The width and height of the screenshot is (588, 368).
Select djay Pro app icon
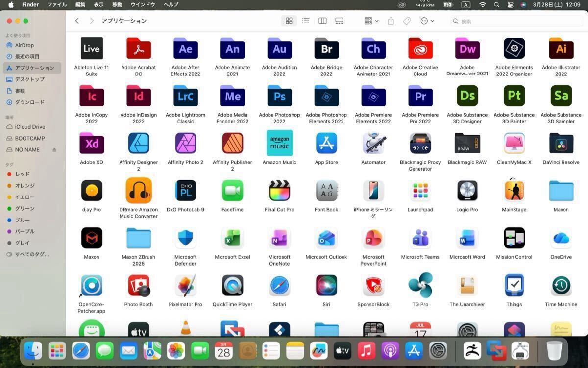pyautogui.click(x=92, y=191)
